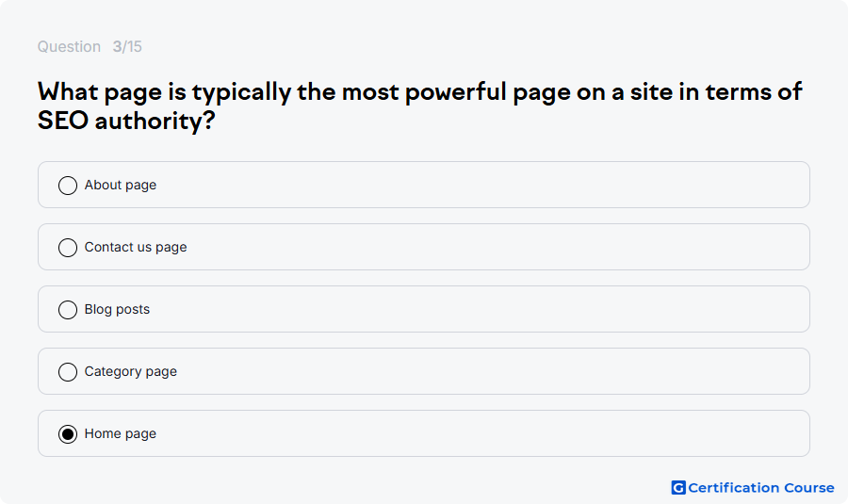Pick the Blog posts radio circle
The height and width of the screenshot is (504, 848).
coord(68,309)
